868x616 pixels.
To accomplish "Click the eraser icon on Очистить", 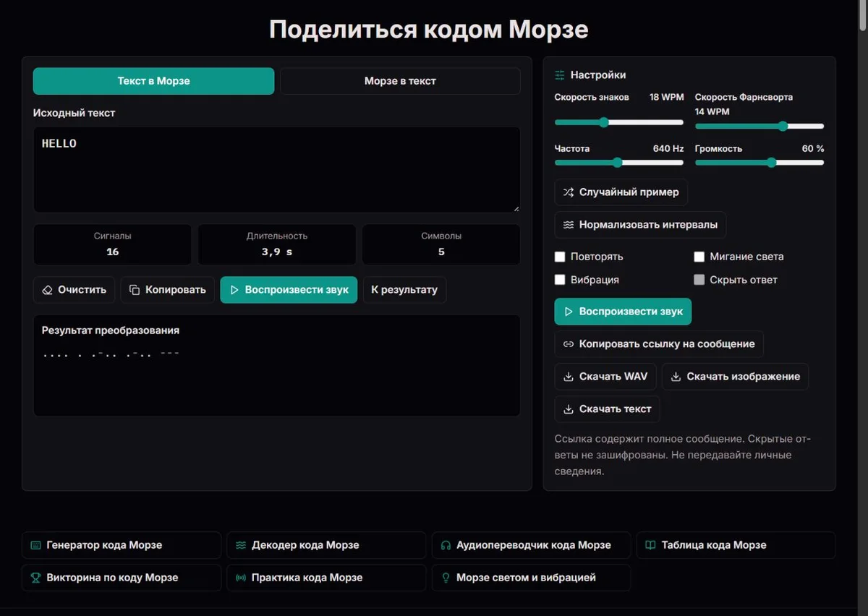I will pyautogui.click(x=48, y=290).
